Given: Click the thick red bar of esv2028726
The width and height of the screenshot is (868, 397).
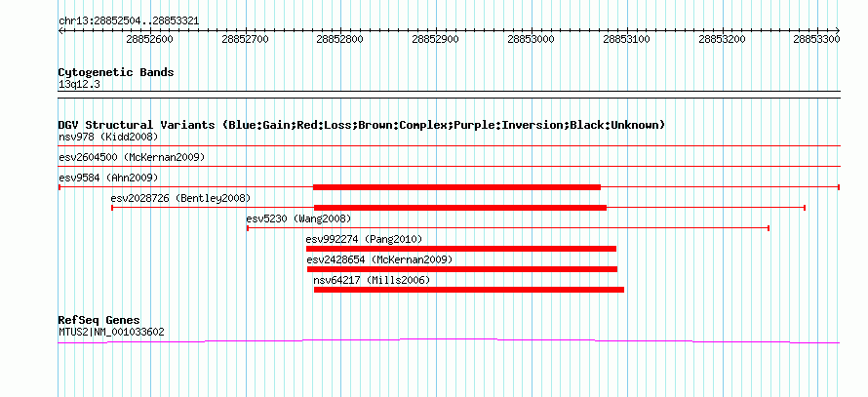Looking at the screenshot, I should click(x=460, y=208).
